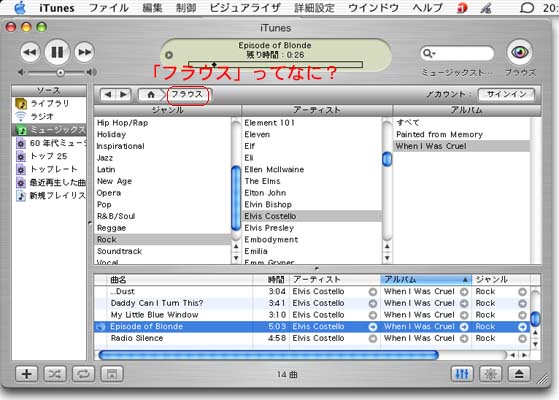Open the 編集 menu

coord(152,8)
